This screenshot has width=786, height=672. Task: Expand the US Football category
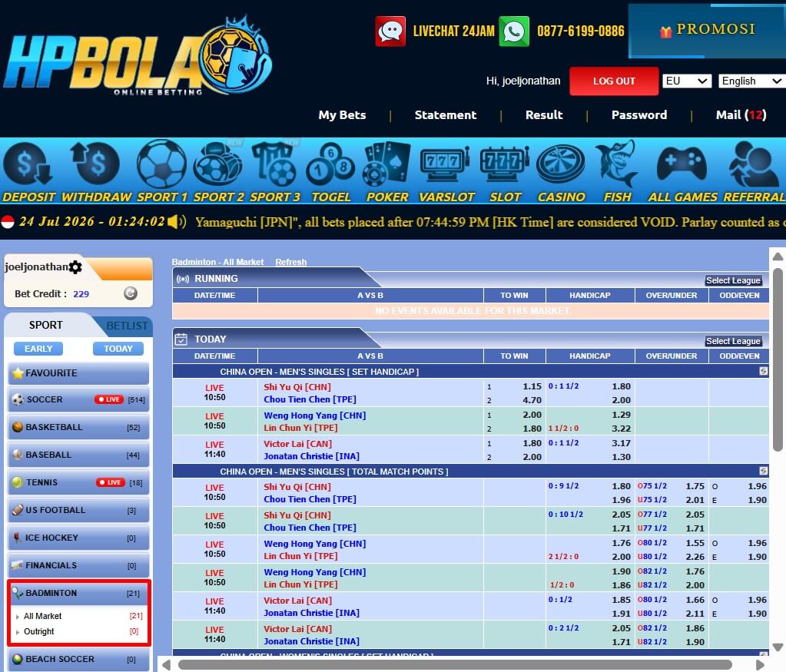[78, 510]
